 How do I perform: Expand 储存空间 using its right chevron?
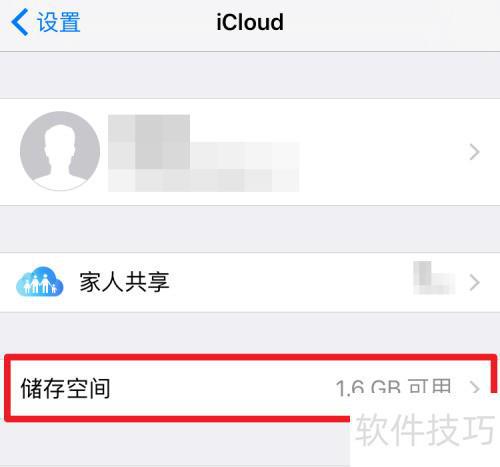(x=474, y=388)
